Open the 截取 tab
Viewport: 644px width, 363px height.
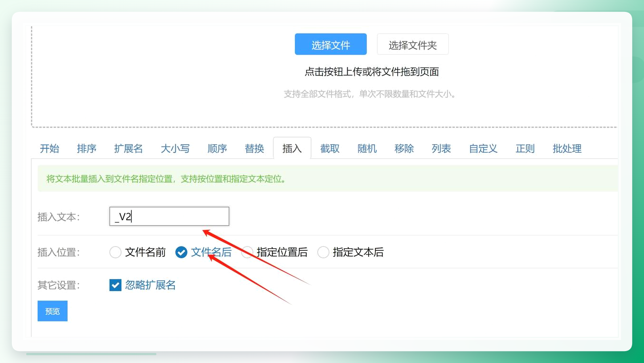coord(330,148)
